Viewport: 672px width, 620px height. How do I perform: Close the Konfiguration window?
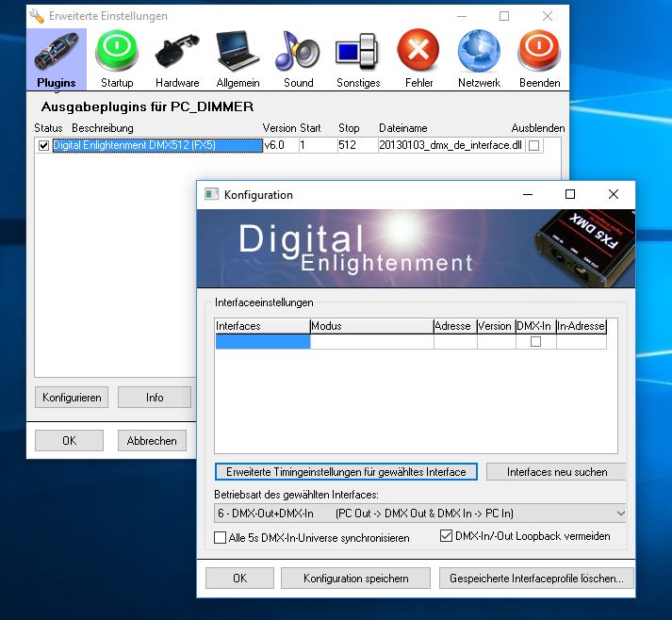point(614,194)
